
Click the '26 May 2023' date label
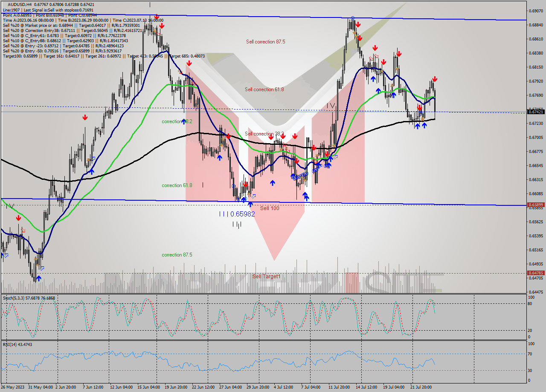coord(13,387)
